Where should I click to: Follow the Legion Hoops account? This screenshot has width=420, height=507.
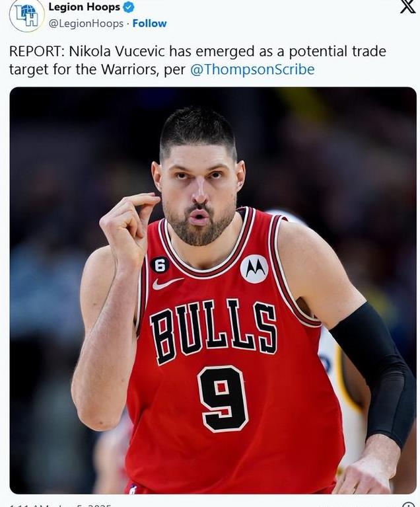click(x=149, y=23)
